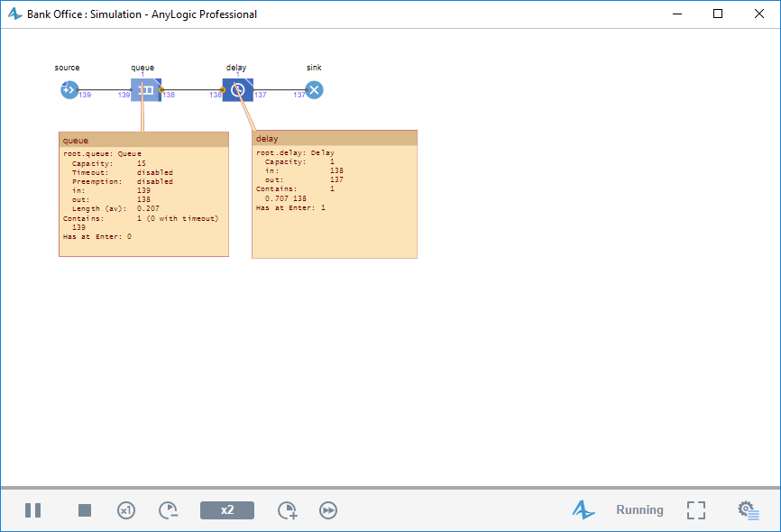Click the x2 speed indicator
781x532 pixels.
[x=227, y=510]
